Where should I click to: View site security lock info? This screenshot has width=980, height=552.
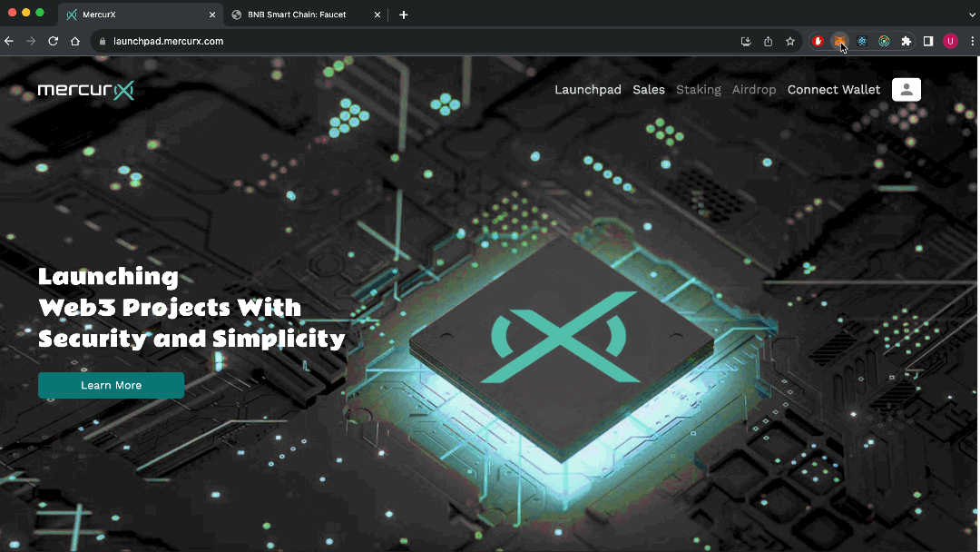[x=103, y=41]
